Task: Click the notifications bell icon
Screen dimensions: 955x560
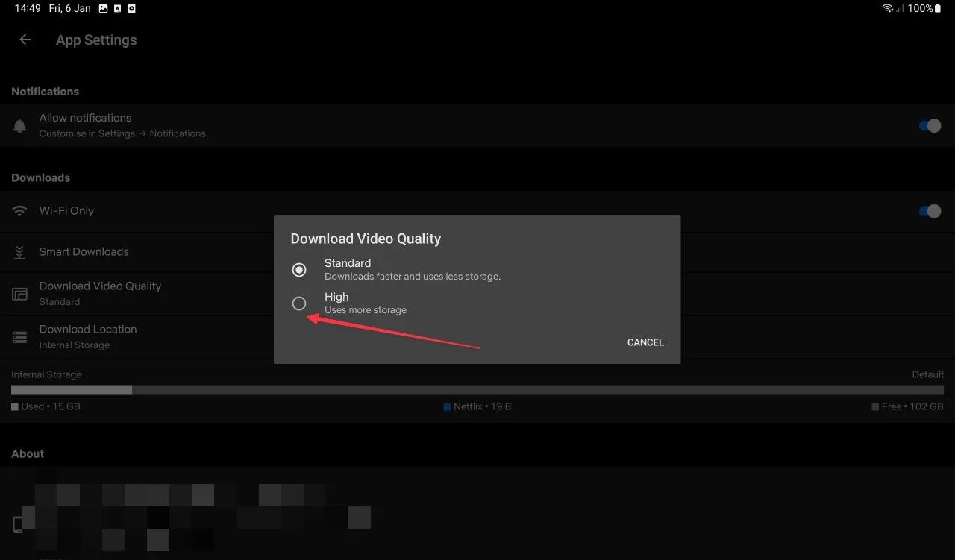Action: 19,125
